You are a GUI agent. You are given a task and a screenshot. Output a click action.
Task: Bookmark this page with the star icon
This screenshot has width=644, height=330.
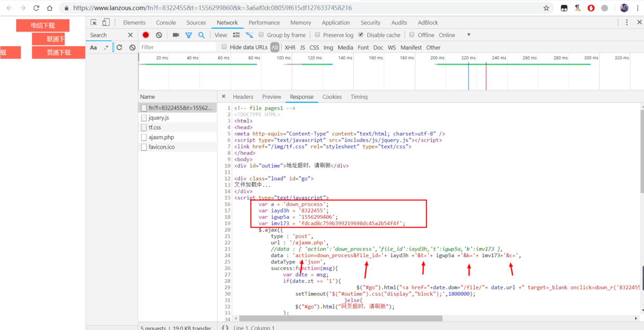(x=546, y=8)
